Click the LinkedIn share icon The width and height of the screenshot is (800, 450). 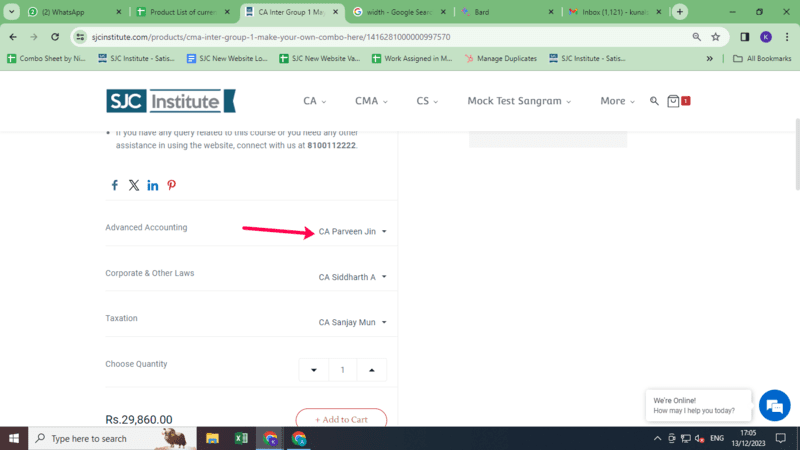[153, 186]
